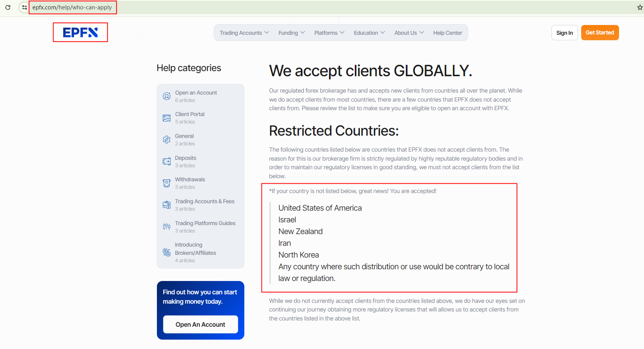Click 'North Korea' in restricted list
The image size is (644, 349).
click(x=299, y=255)
